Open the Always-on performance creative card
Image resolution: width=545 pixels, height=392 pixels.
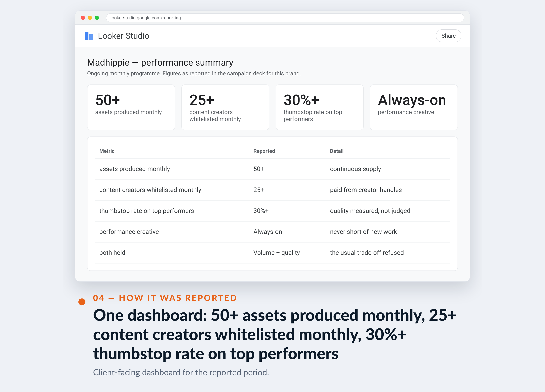[x=414, y=107]
